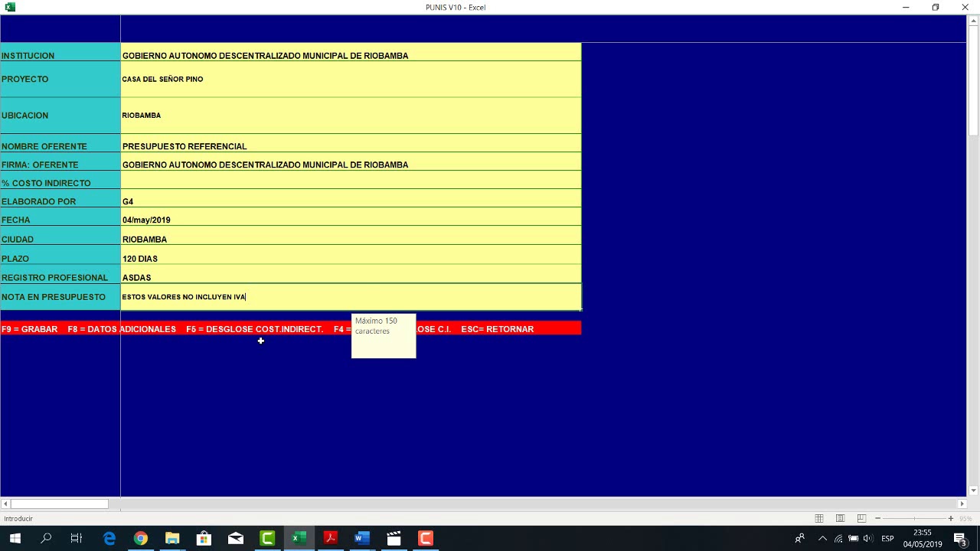Zoom out using the minus button
This screenshot has width=980, height=551.
[877, 518]
